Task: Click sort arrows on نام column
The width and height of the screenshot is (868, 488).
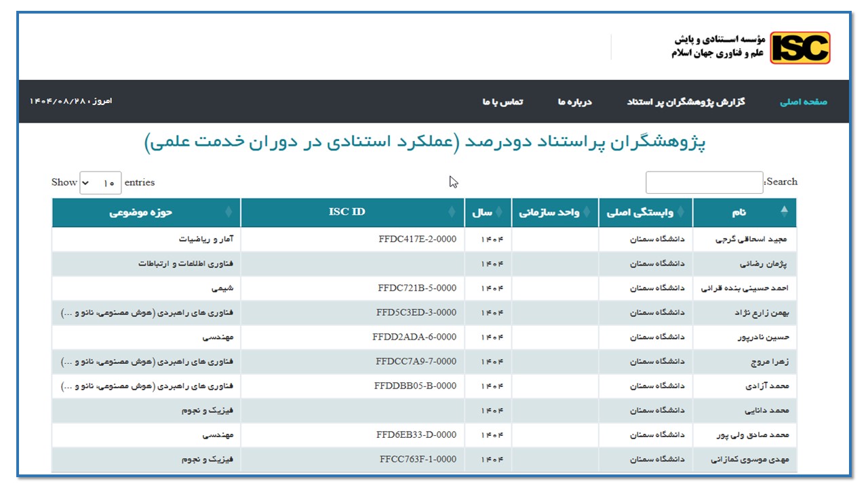Action: coord(785,211)
